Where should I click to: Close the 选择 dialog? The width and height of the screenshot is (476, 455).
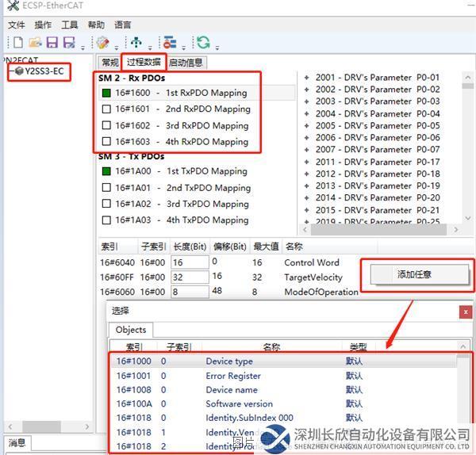466,312
